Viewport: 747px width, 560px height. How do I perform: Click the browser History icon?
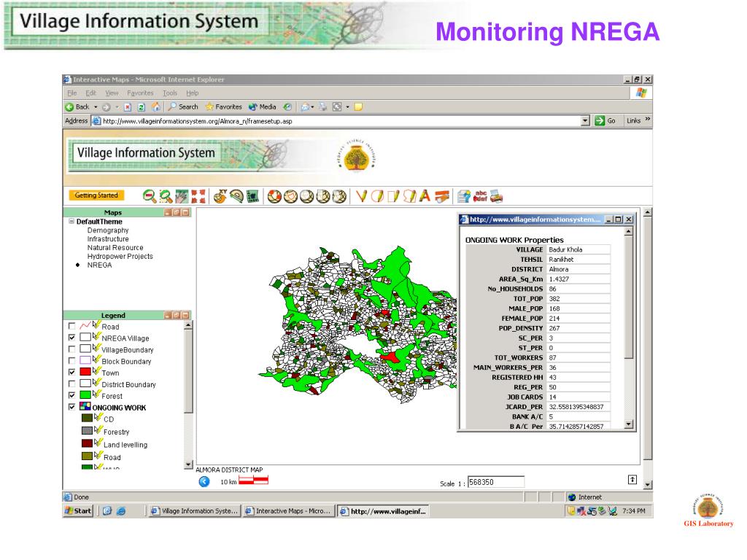[x=287, y=107]
